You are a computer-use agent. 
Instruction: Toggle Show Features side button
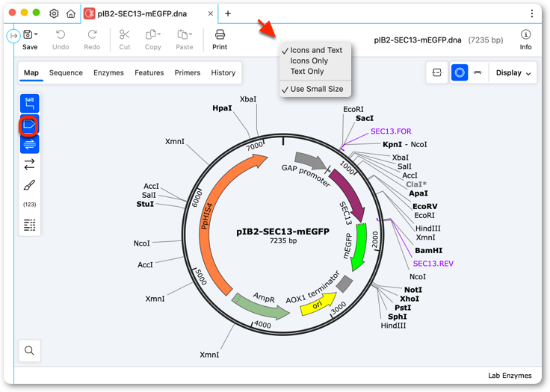click(x=29, y=125)
